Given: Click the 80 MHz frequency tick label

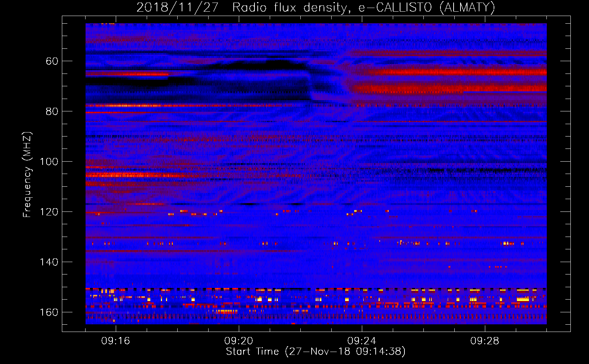Looking at the screenshot, I should pos(52,111).
